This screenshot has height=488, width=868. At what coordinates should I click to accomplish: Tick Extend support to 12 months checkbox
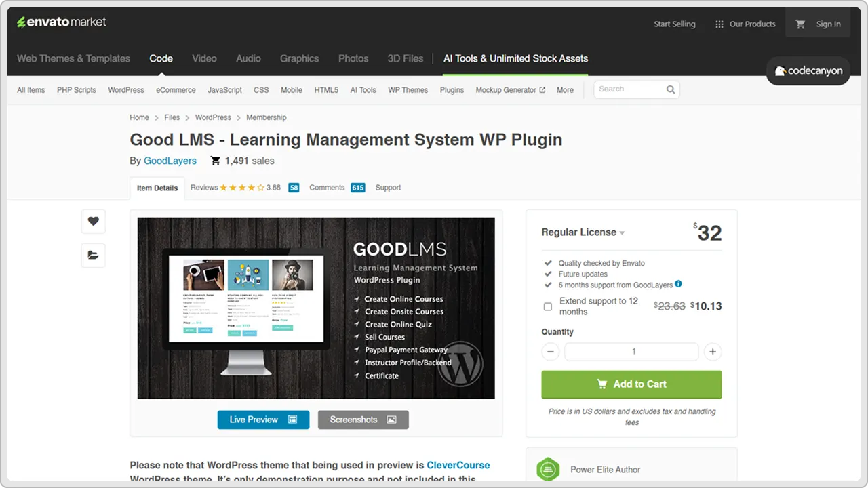[x=548, y=306]
